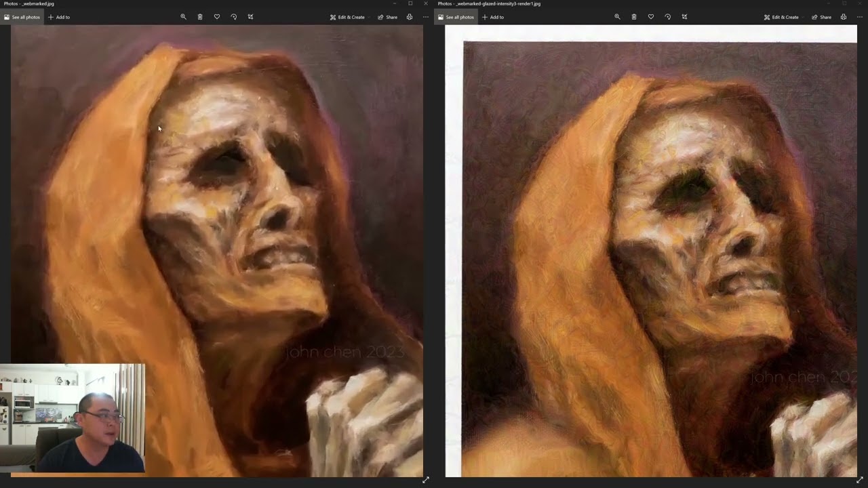
Task: Maximize the left Photos window
Action: click(410, 3)
